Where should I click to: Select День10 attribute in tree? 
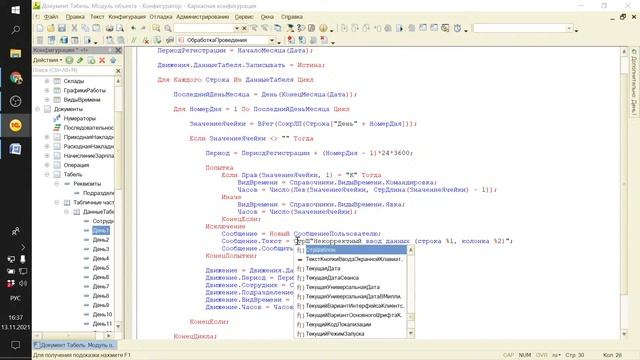coord(102,314)
